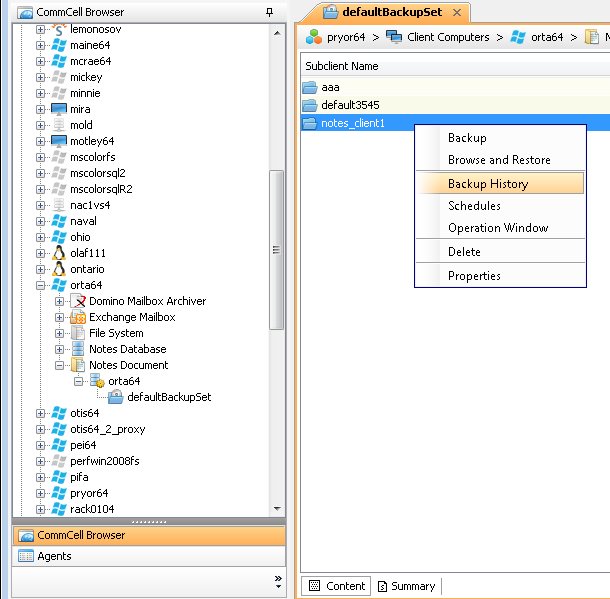Expand the pryor64 client node

click(40, 493)
